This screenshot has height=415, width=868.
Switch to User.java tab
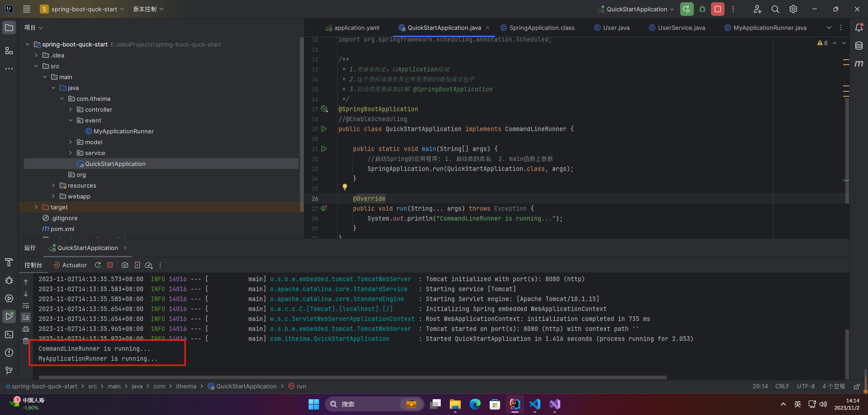(x=612, y=28)
